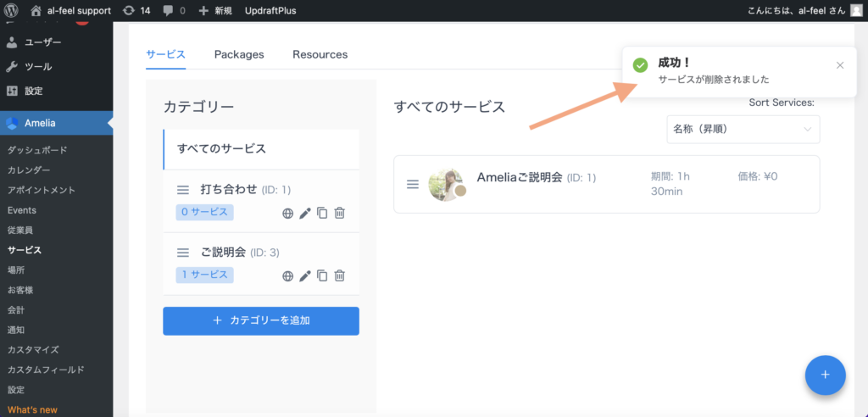Duplicate the 打ち合わせ category
Screen dimensions: 868x417
[x=322, y=214]
